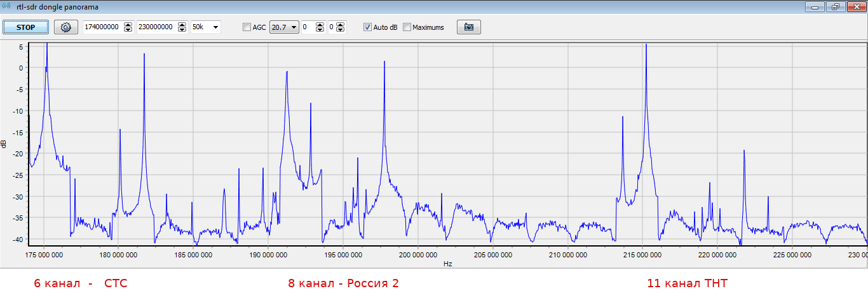
Task: Decrement the second 0 spinbox before Auto dB
Action: coord(341,30)
